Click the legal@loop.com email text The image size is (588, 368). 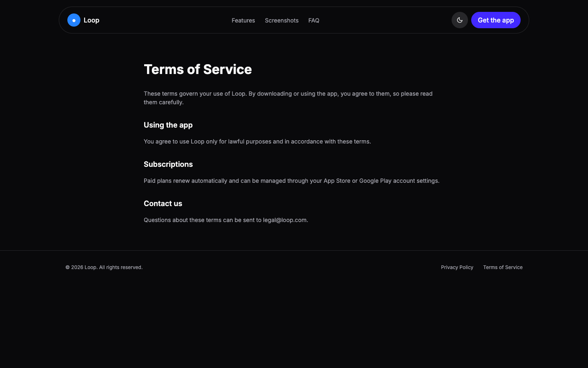pos(285,220)
